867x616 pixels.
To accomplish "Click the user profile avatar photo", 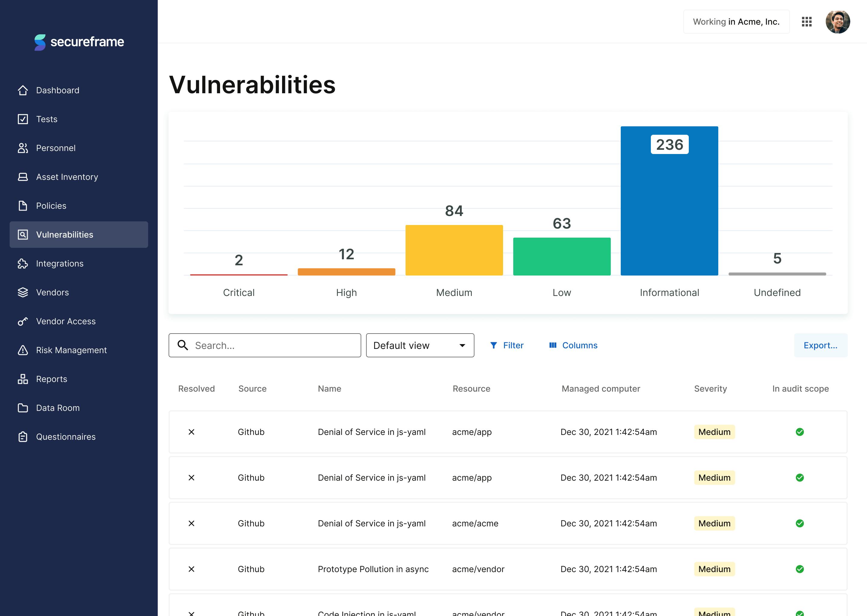I will (837, 22).
